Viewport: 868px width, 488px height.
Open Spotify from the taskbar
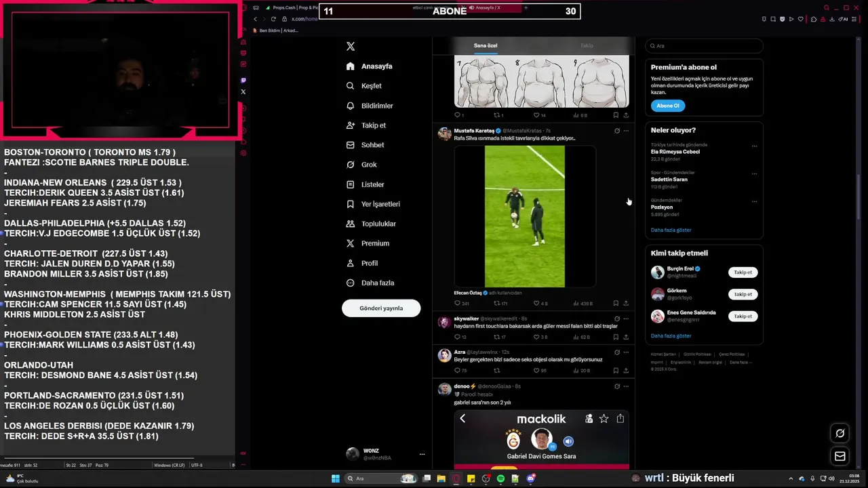[x=500, y=479]
